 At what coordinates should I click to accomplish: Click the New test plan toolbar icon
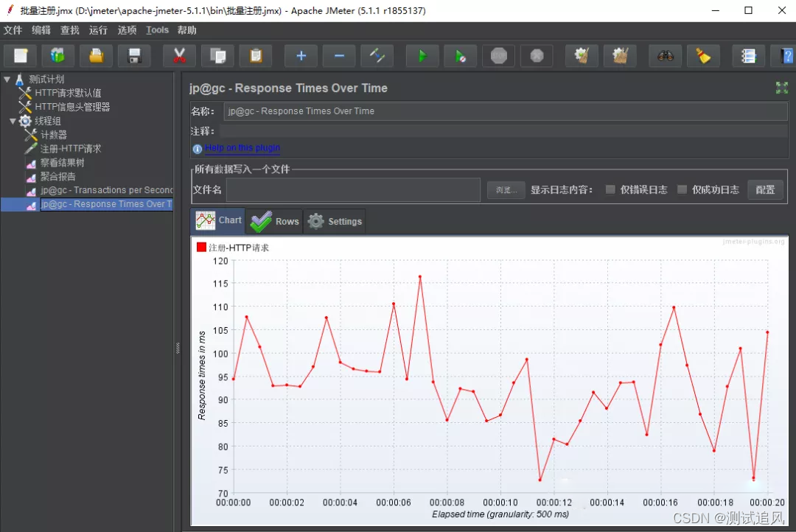tap(21, 56)
